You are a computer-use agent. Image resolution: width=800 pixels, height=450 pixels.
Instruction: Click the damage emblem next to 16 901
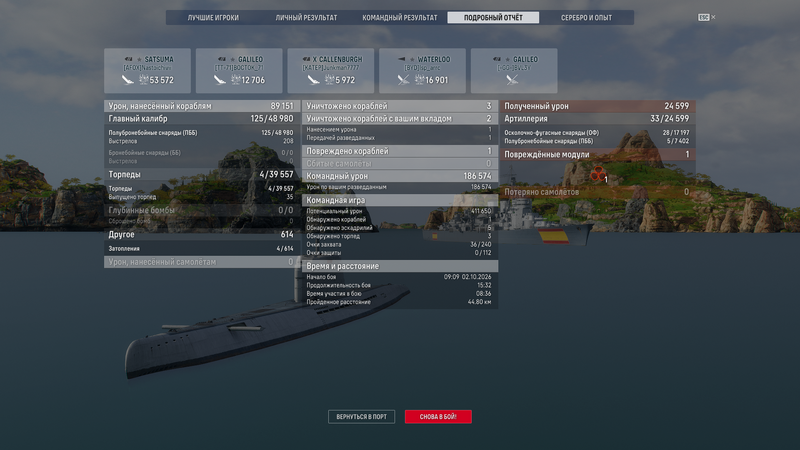[419, 80]
